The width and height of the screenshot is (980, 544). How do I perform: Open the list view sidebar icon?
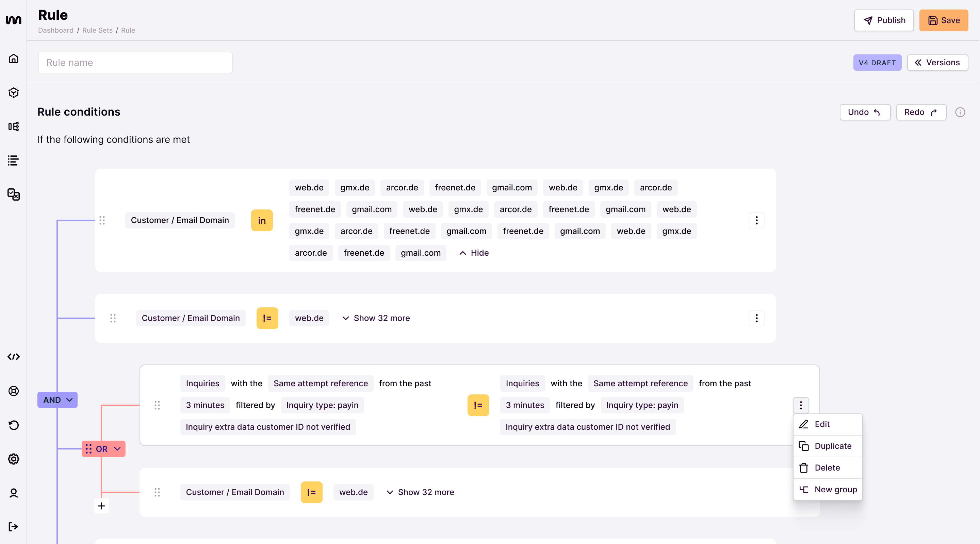13,160
